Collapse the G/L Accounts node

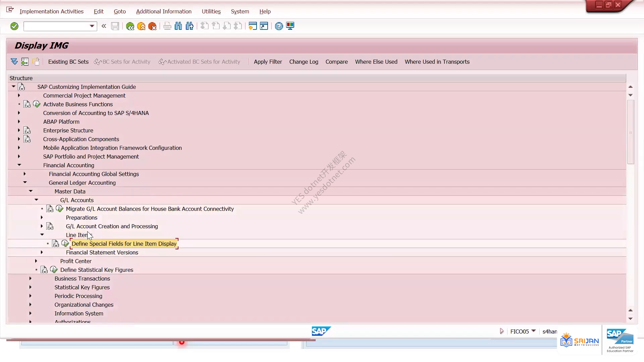pyautogui.click(x=36, y=200)
